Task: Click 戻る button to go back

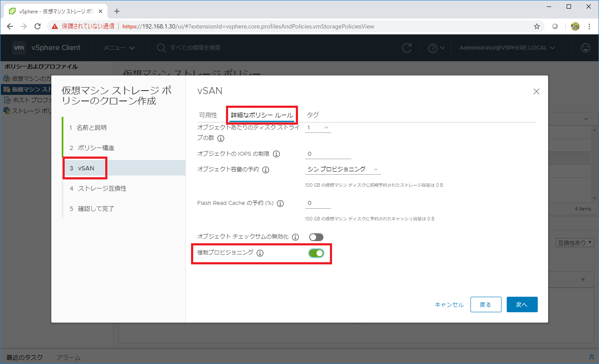Action: pos(486,304)
